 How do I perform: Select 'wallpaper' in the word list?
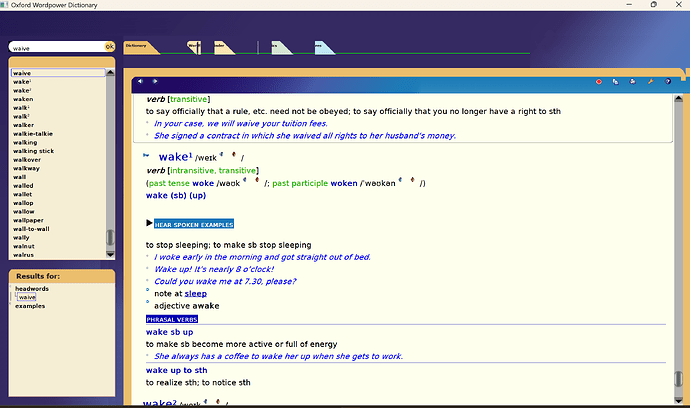click(28, 220)
